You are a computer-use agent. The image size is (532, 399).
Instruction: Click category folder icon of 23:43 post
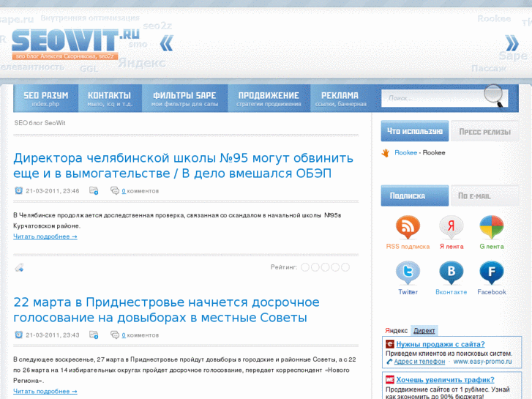94,335
